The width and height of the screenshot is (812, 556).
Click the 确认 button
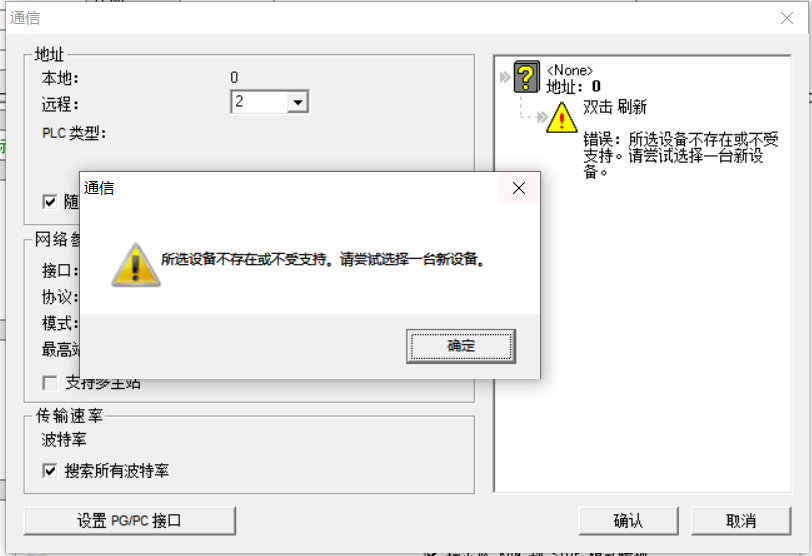[628, 520]
